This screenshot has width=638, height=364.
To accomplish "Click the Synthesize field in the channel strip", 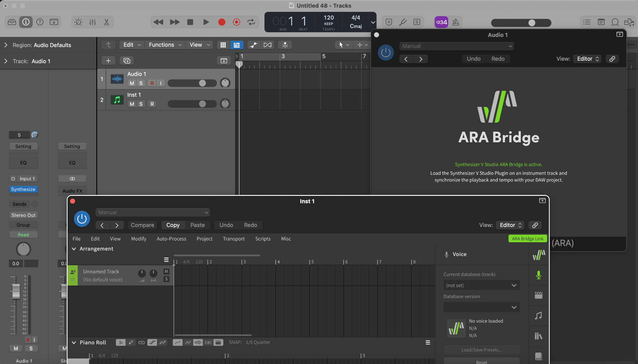I will [23, 189].
